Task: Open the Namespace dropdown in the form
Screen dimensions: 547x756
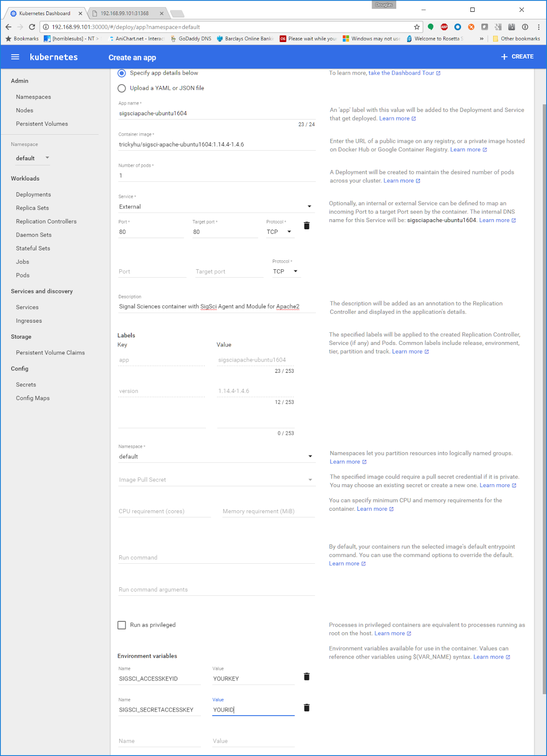Action: pos(217,456)
